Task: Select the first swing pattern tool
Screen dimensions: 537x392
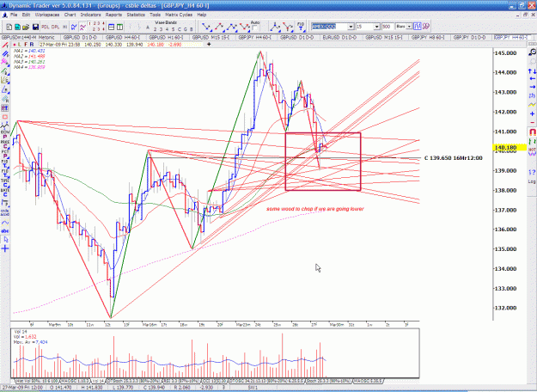Action: point(206,27)
